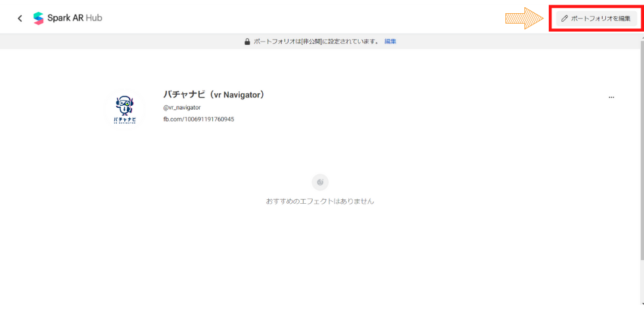The height and width of the screenshot is (309, 644).
Task: Select the おすすめのエフェクトはありません message
Action: 320,202
